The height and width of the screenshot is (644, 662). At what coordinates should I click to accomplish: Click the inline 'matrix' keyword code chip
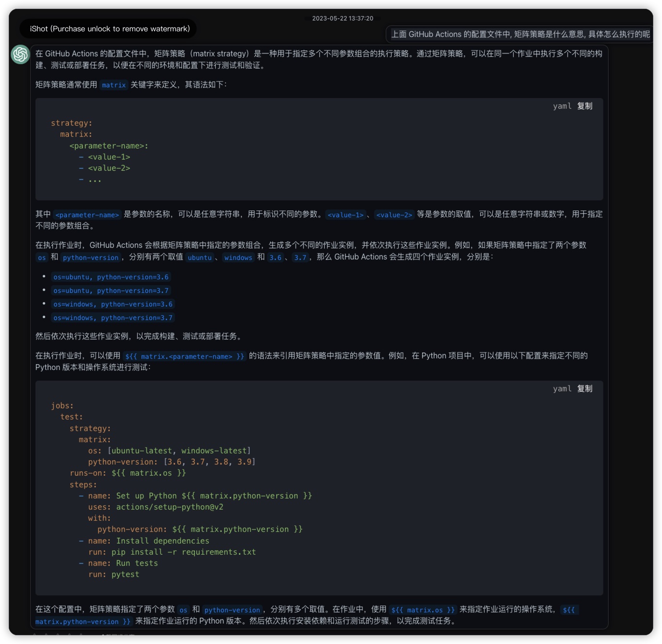[x=114, y=85]
